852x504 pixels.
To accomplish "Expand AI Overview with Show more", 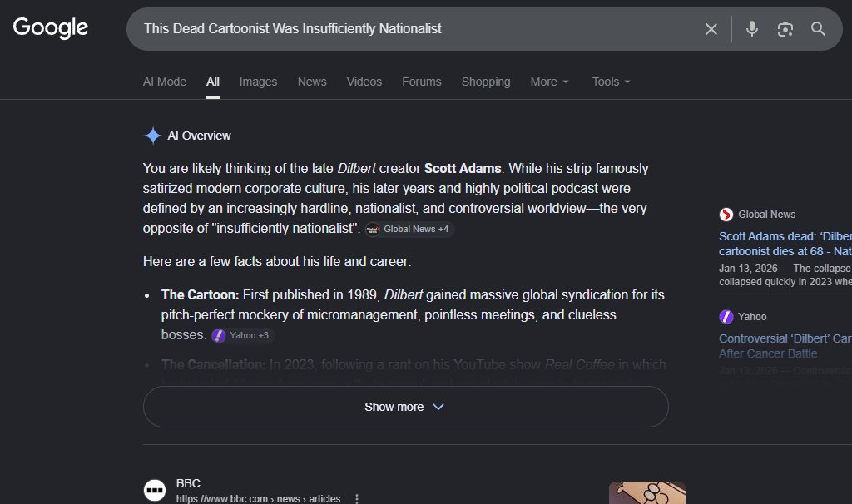I will [x=405, y=407].
